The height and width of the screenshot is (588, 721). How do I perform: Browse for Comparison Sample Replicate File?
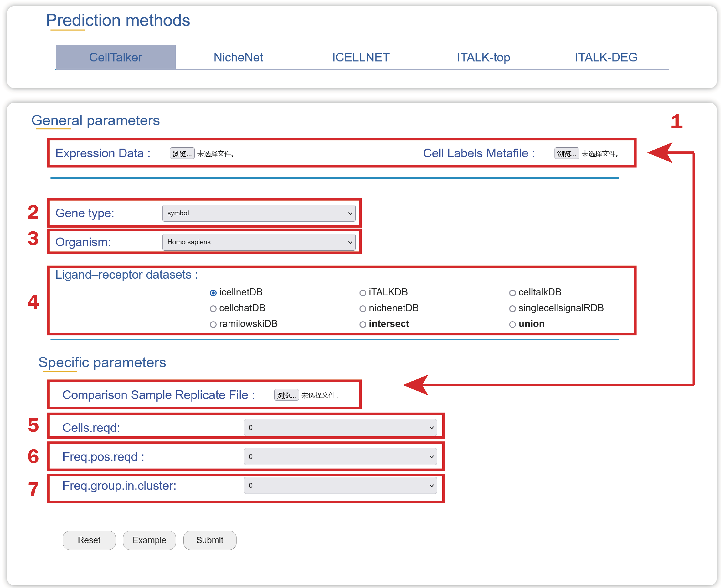[286, 395]
